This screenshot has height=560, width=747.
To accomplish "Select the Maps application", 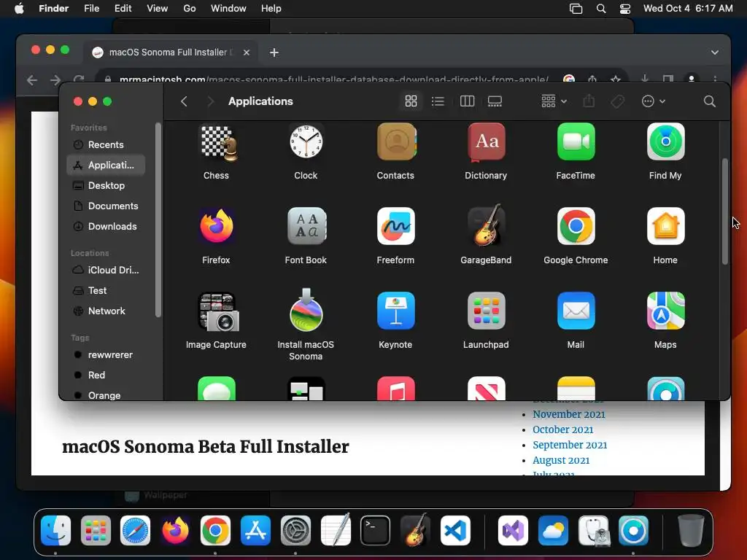I will click(x=665, y=311).
